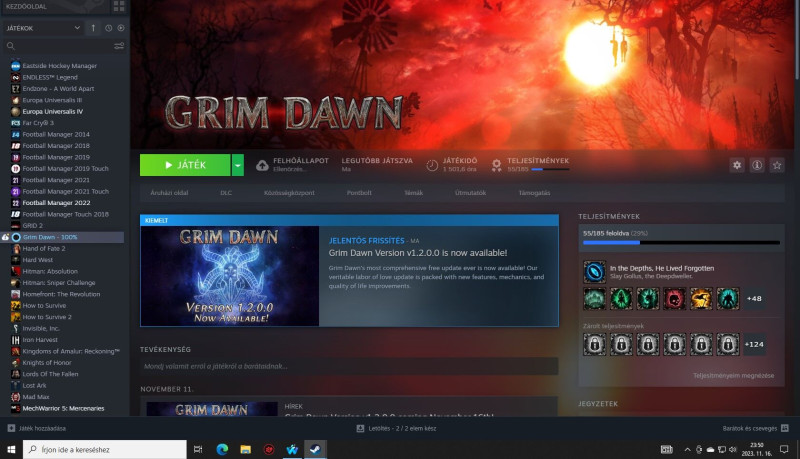Open November 11 Grim Dawn news thumbnail
This screenshot has width=800, height=459.
[212, 409]
